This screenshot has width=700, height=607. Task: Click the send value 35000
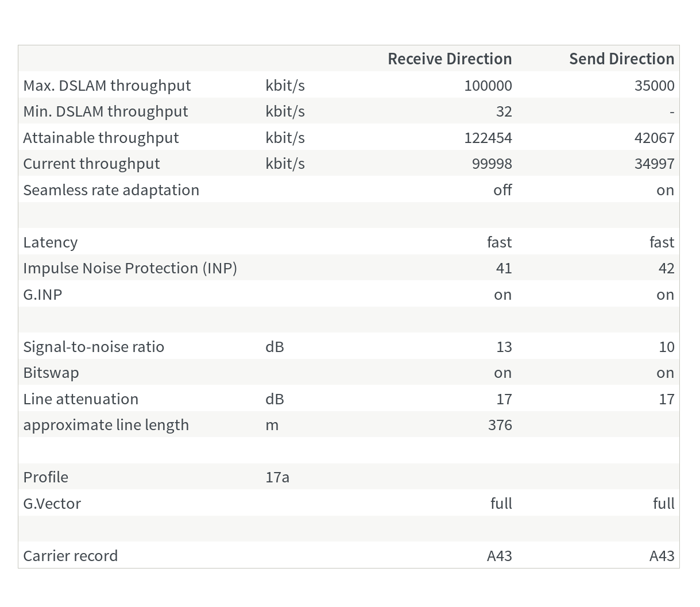[x=654, y=86]
